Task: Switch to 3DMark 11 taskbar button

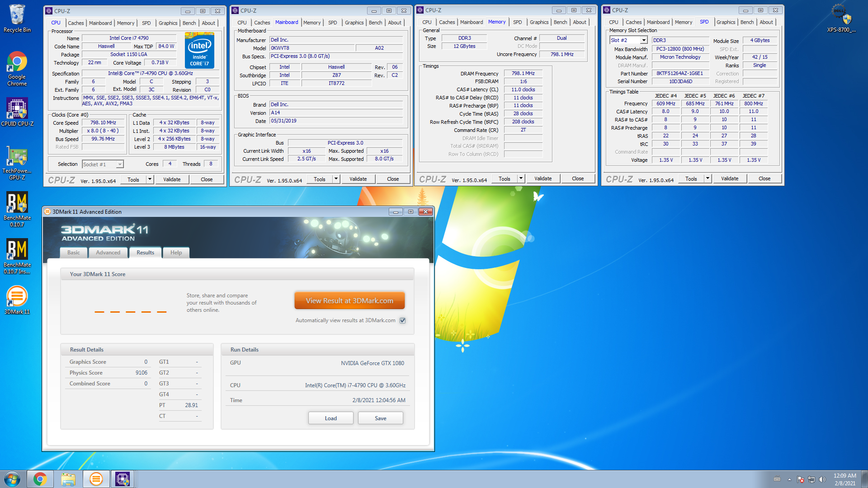Action: coord(96,479)
